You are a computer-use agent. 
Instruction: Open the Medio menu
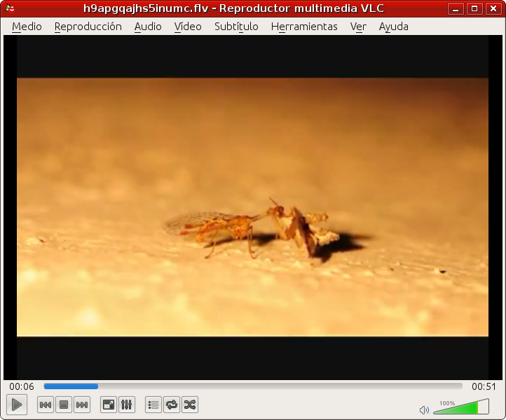coord(27,27)
